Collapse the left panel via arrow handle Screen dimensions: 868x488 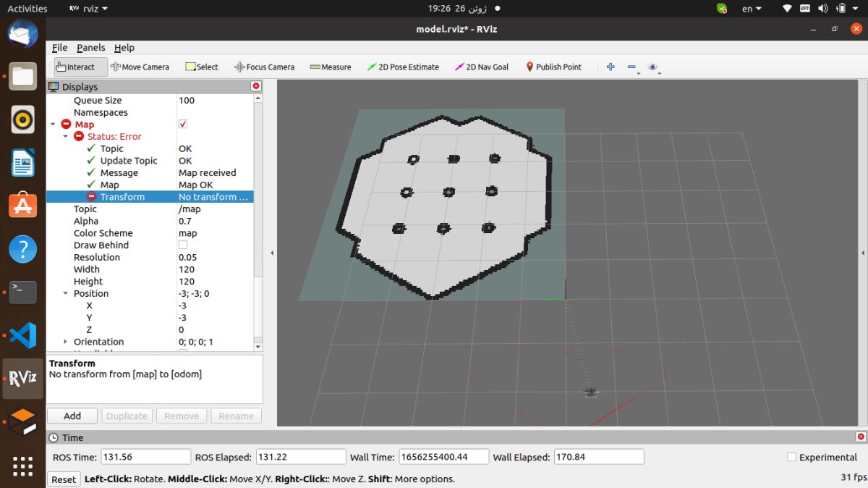(272, 253)
